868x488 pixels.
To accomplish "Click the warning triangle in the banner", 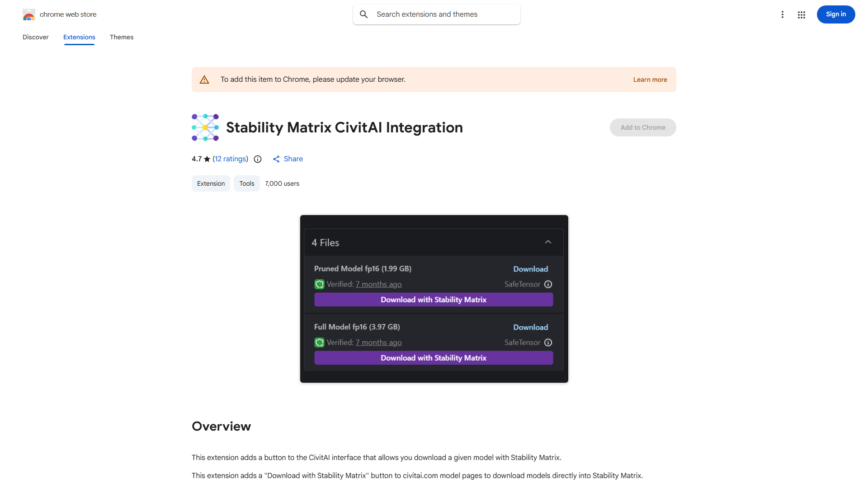I will tap(204, 79).
